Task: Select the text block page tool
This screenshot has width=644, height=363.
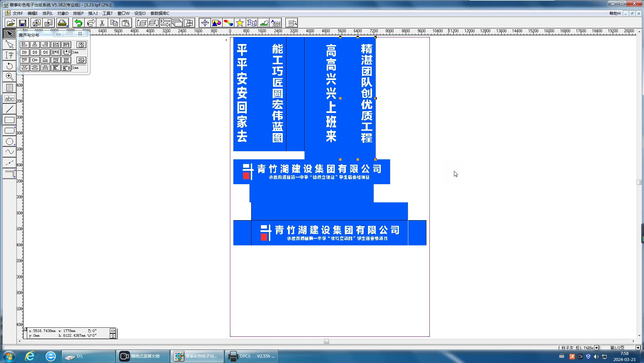Action: 9,88
